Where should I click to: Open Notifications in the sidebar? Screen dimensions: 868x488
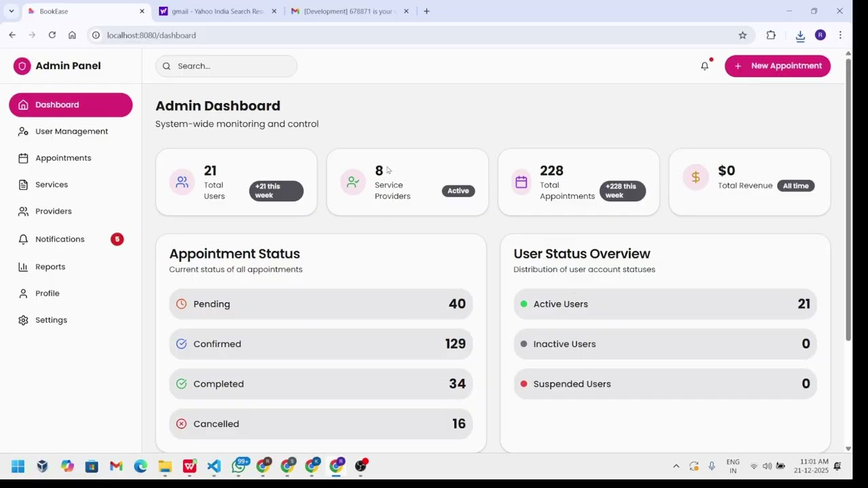71,239
